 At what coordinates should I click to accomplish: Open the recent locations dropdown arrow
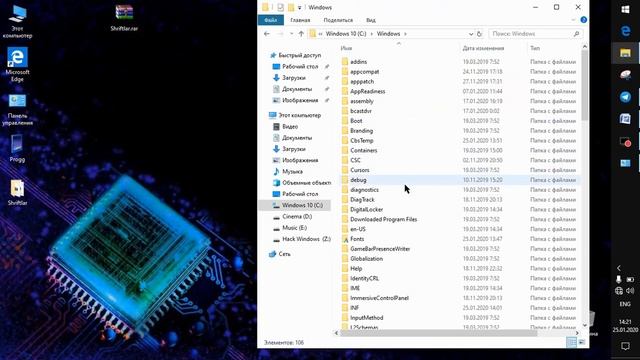pos(291,34)
